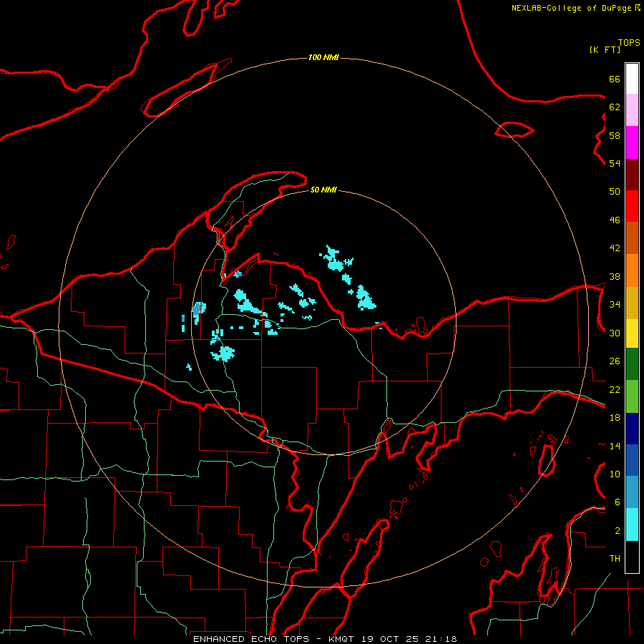Click the black TH swatch at the bottom of the legend
The image size is (644, 644).
click(632, 557)
